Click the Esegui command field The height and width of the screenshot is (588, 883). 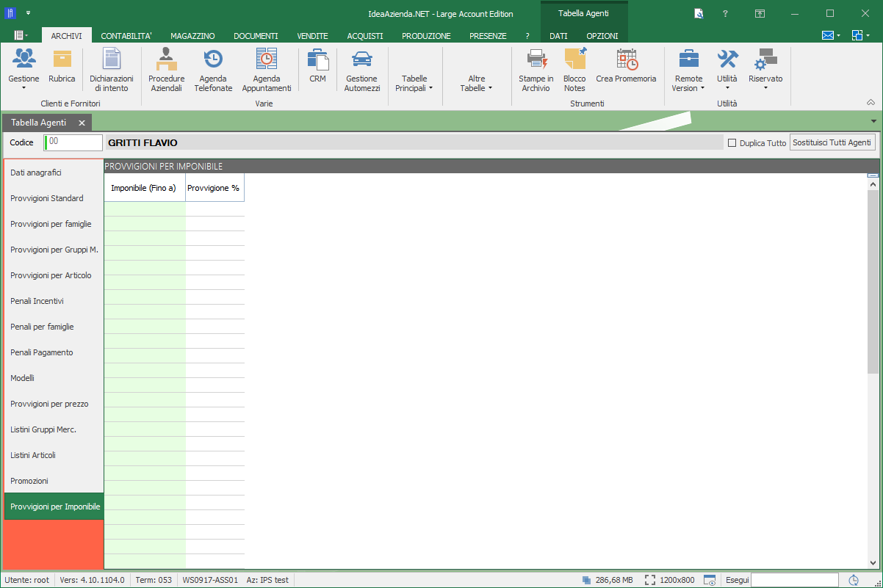[795, 580]
